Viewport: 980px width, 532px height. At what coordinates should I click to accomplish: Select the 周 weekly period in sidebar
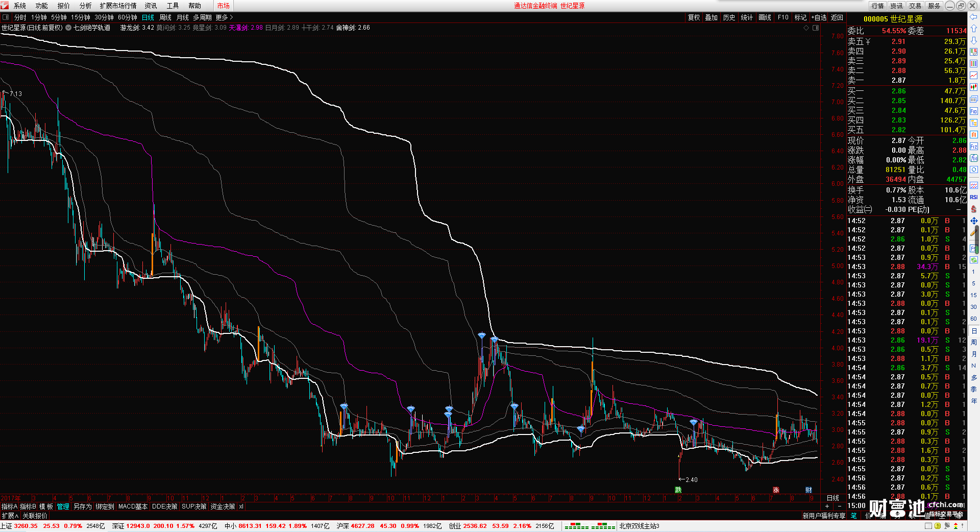pos(974,342)
